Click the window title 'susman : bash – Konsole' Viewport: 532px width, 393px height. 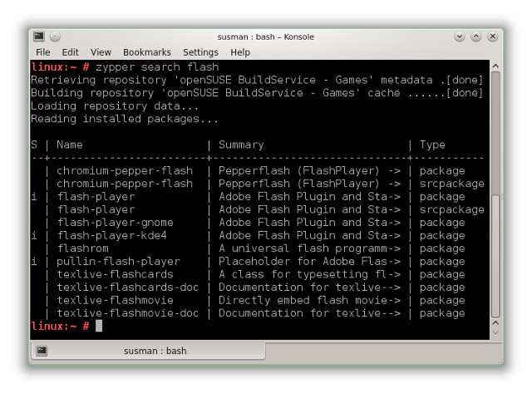coord(266,37)
